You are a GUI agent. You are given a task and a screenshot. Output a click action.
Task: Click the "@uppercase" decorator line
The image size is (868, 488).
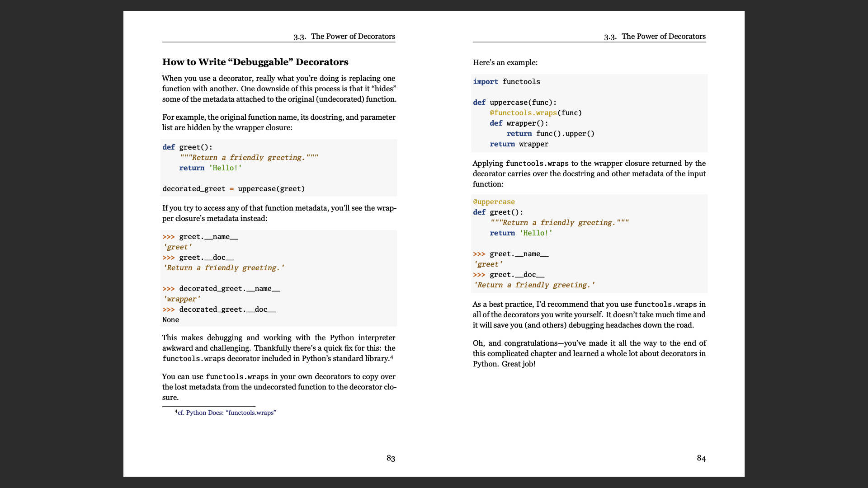[494, 202]
